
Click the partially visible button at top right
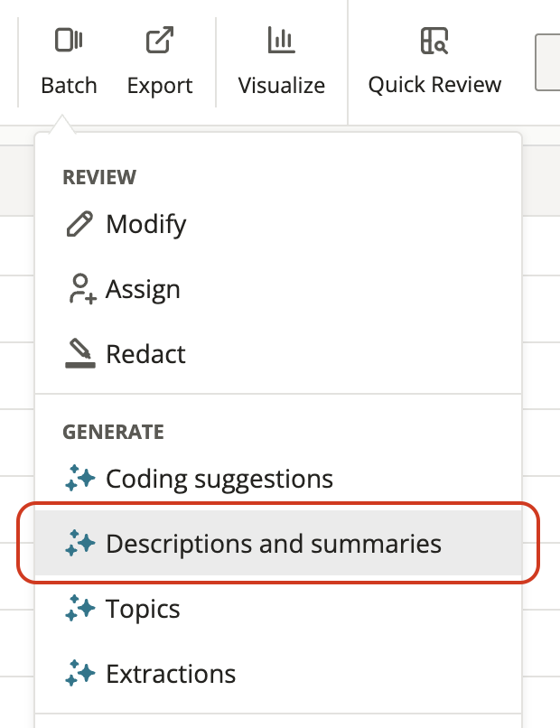(x=553, y=61)
